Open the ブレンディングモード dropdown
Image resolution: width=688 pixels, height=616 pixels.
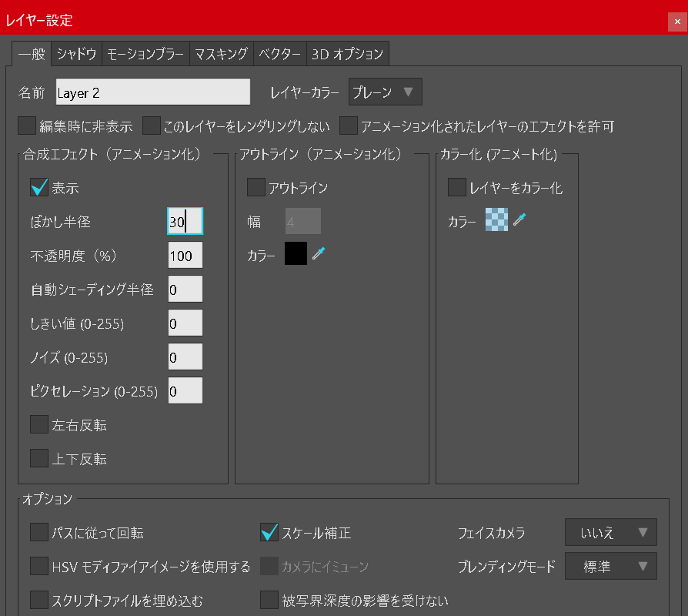point(610,567)
